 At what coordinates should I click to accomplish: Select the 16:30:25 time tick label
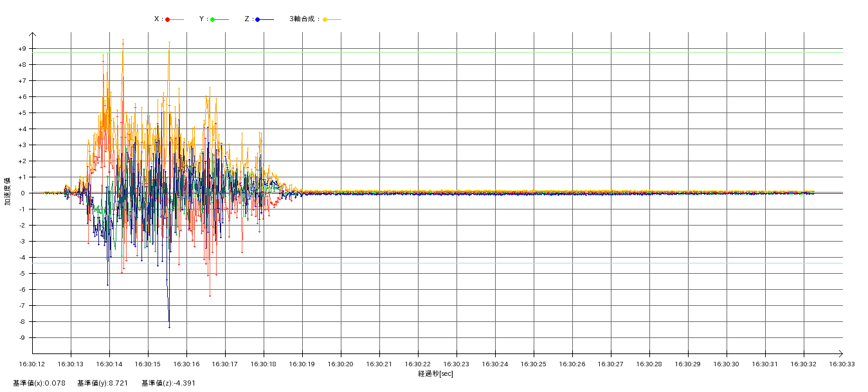click(x=534, y=364)
